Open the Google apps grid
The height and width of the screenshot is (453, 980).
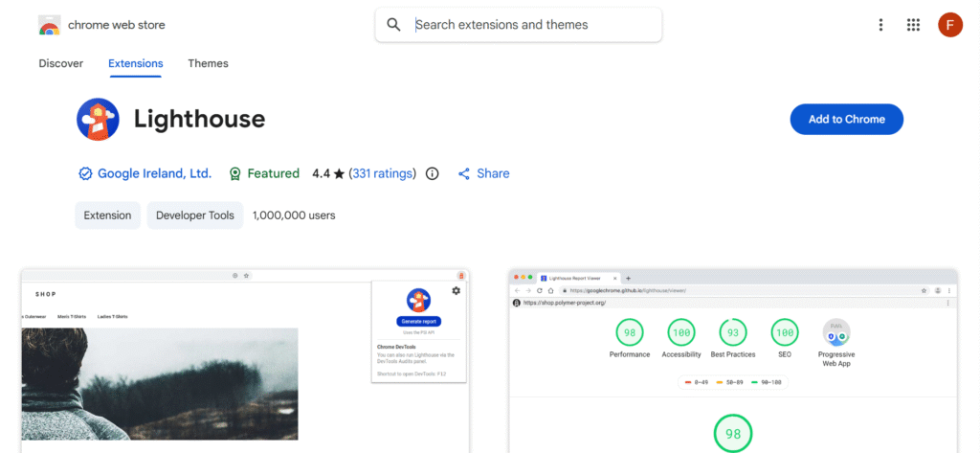(913, 25)
